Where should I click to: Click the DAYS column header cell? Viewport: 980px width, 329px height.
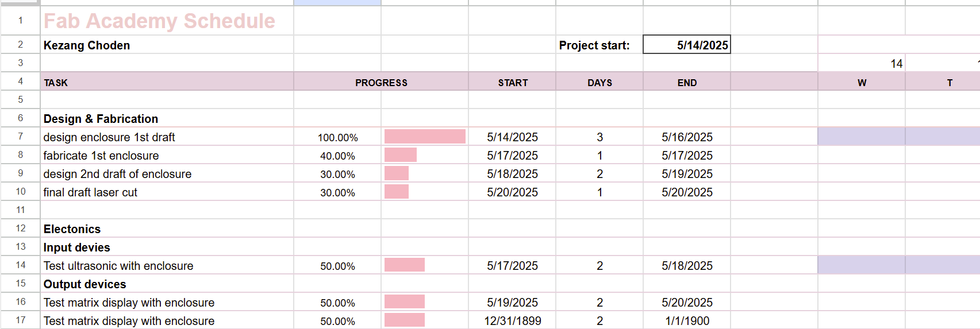point(599,82)
